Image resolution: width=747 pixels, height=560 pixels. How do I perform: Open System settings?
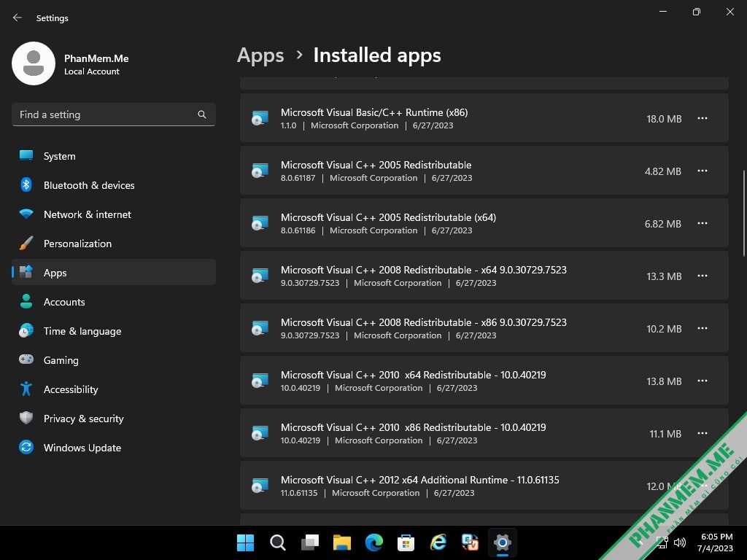click(113, 156)
